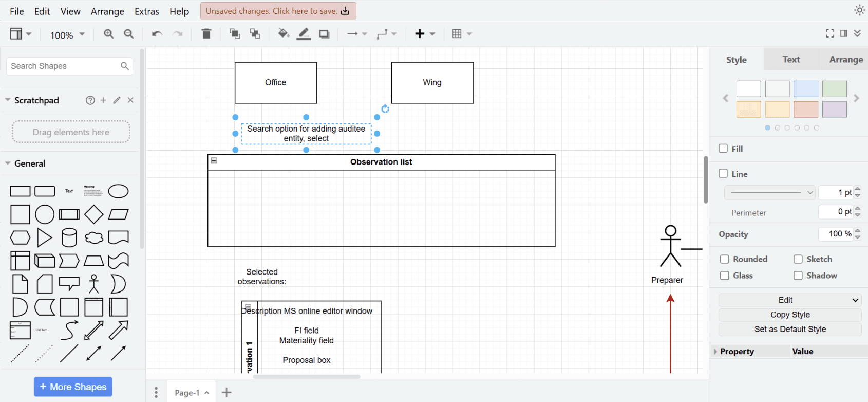
Task: Choose the hexagon shape in General
Action: click(20, 237)
